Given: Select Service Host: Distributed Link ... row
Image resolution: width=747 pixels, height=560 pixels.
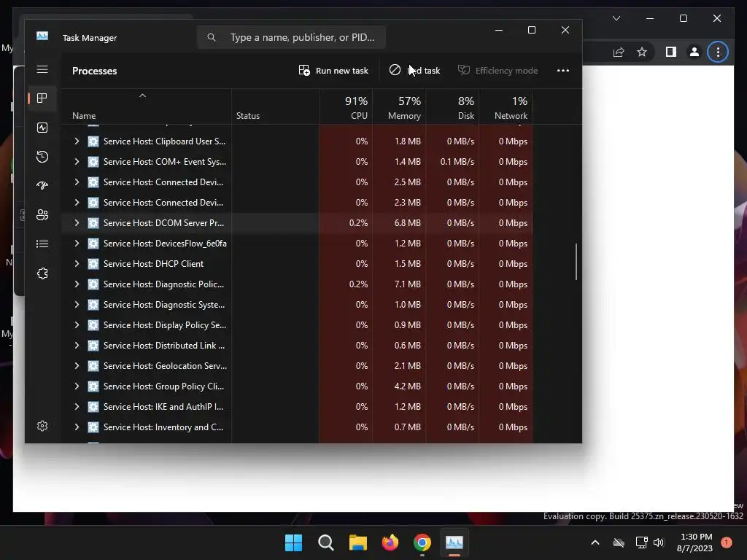Looking at the screenshot, I should [x=298, y=346].
